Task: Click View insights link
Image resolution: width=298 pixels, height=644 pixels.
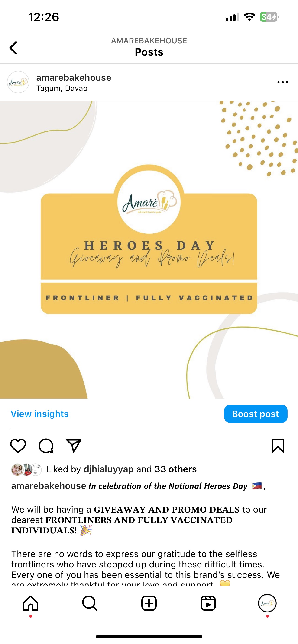Action: pyautogui.click(x=39, y=414)
